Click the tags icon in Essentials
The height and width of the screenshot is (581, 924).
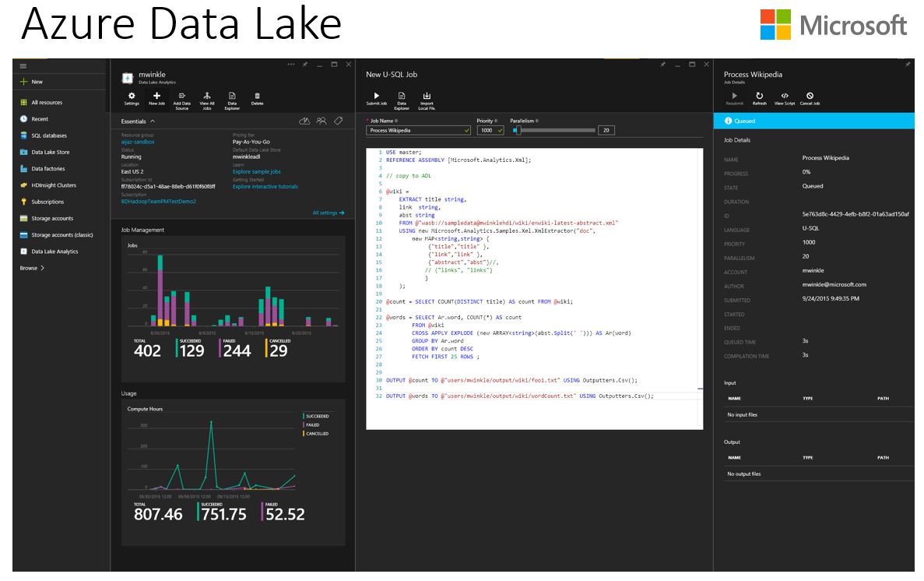click(339, 121)
